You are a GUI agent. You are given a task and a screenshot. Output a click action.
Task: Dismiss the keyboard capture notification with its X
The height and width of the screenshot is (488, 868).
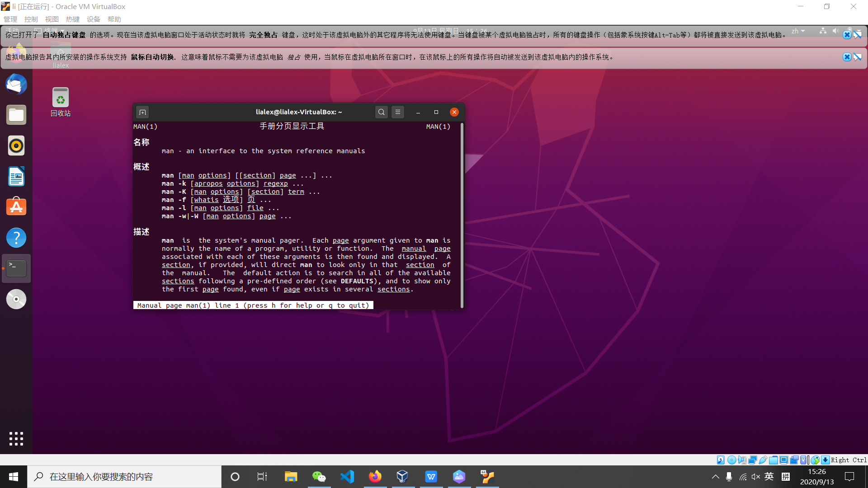pos(846,34)
